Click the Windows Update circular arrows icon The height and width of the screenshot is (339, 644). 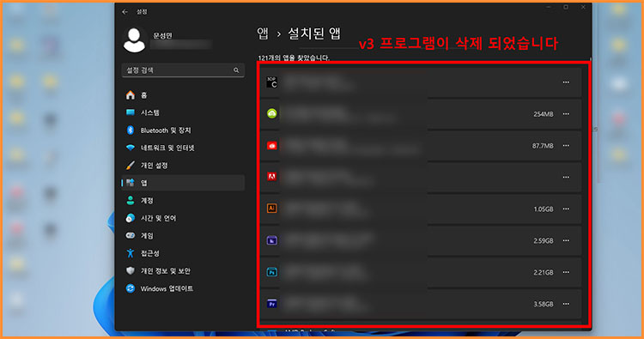(131, 288)
